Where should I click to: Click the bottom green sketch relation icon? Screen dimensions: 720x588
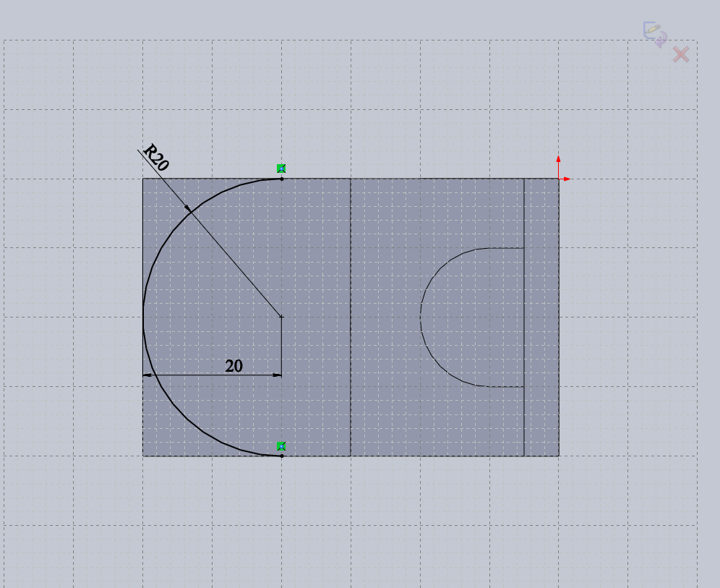(281, 446)
